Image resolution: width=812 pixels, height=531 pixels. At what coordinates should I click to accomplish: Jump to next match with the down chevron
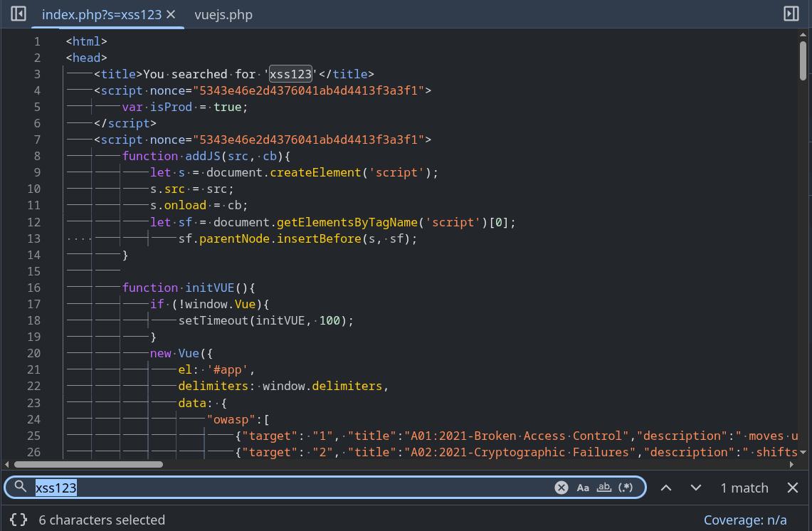695,487
